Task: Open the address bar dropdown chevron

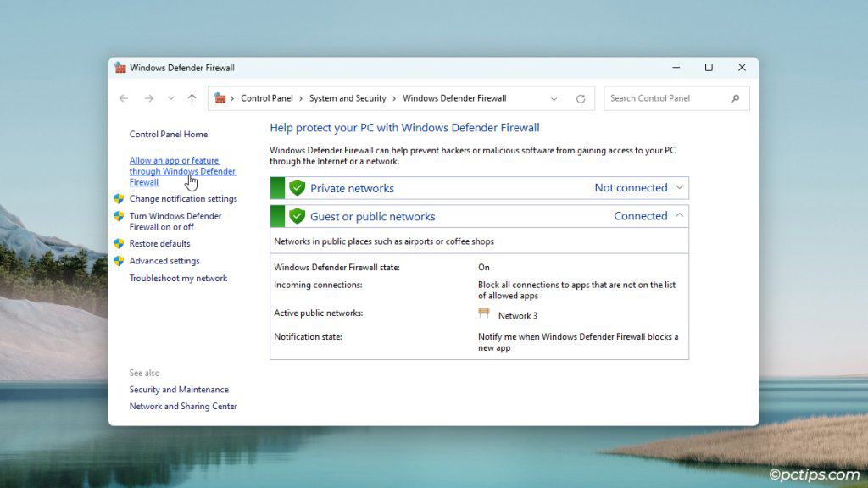Action: point(555,98)
